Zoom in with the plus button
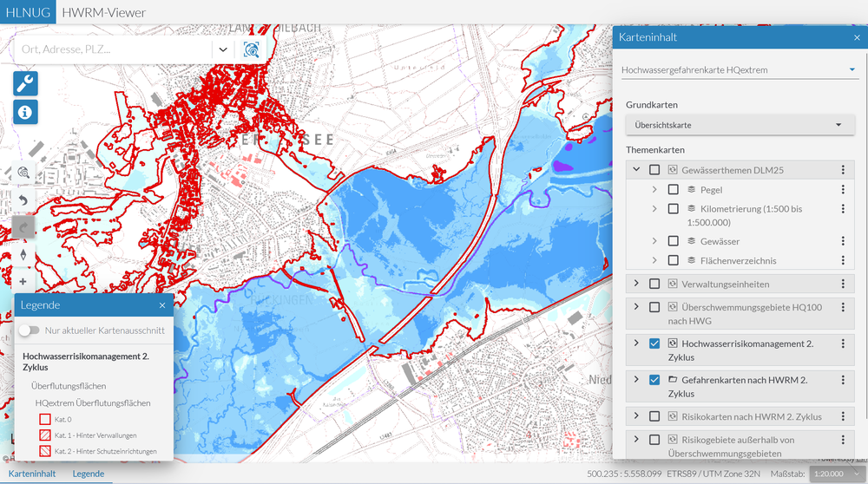This screenshot has height=484, width=868. click(23, 281)
